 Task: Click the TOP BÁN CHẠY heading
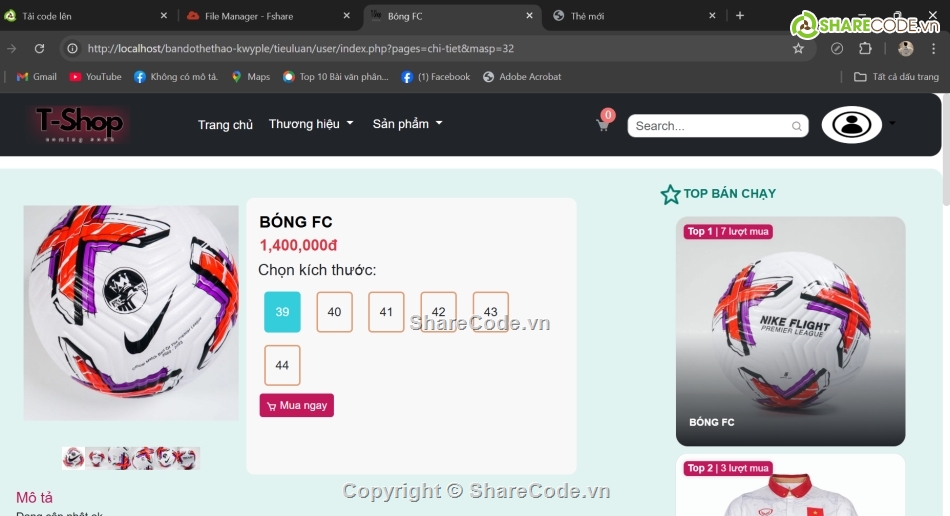729,194
